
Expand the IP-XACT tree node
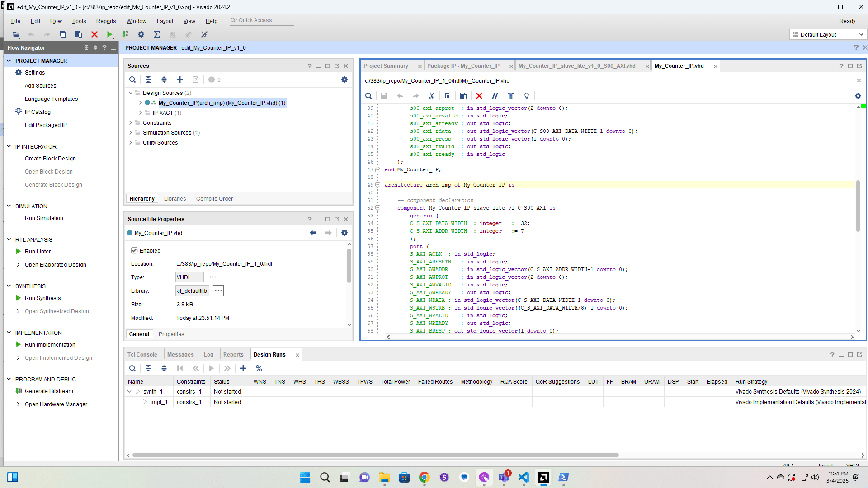coord(141,113)
